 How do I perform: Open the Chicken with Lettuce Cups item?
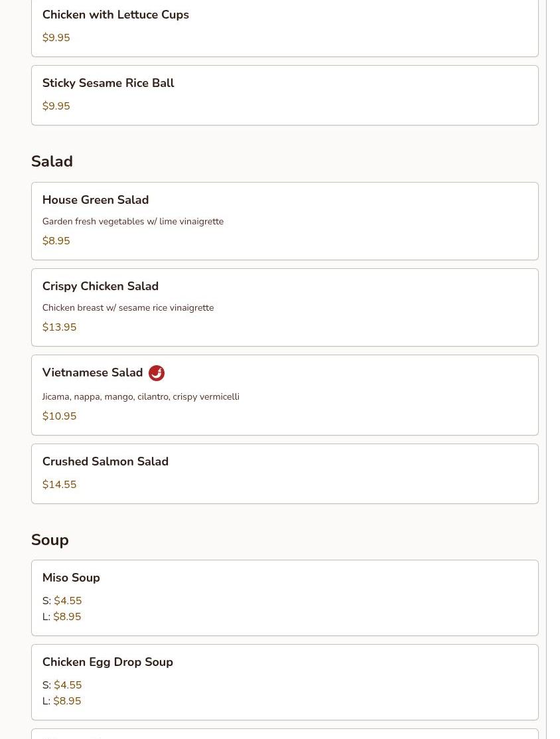click(x=285, y=27)
